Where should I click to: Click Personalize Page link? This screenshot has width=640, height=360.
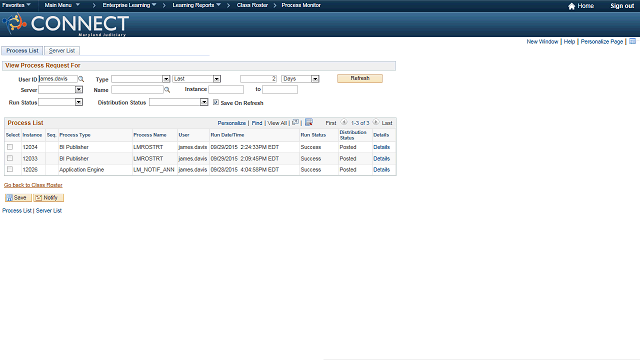tap(602, 42)
